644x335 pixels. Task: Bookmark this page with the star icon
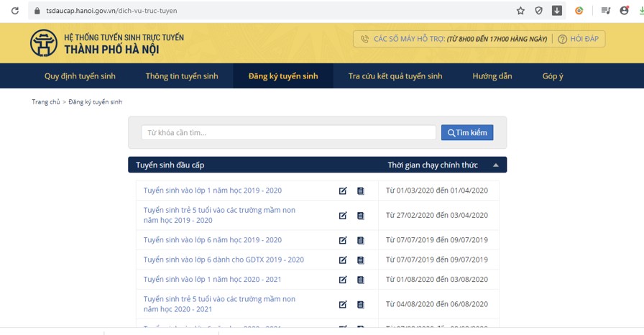[520, 11]
